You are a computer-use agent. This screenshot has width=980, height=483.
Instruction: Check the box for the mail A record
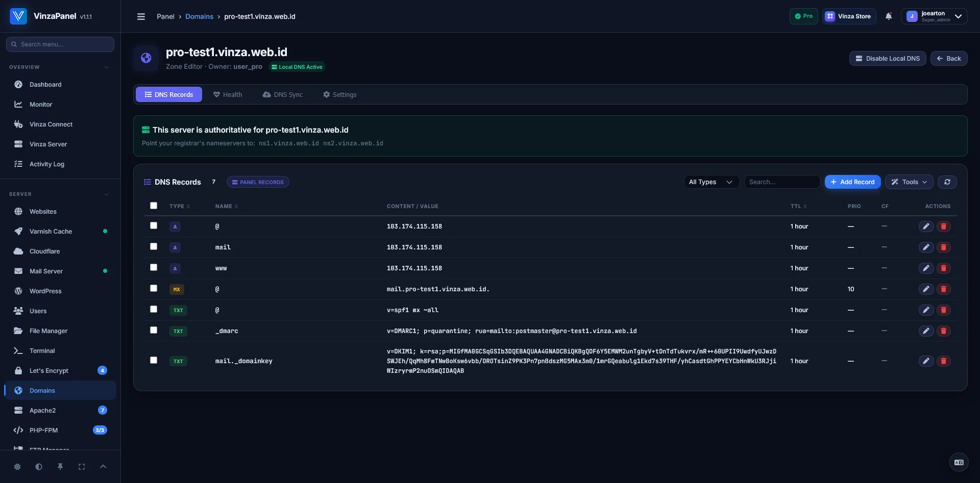click(x=154, y=247)
